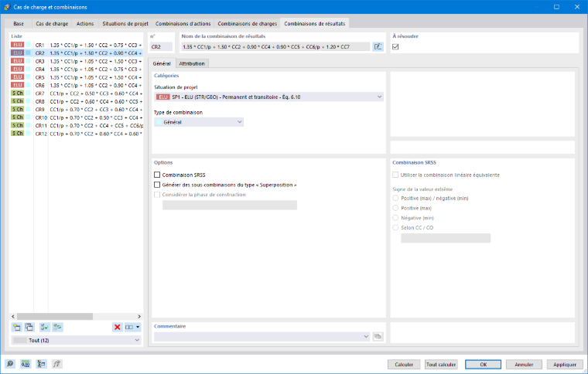588x374 pixels.
Task: Click the formula fx icon at bottom
Action: coord(56,364)
